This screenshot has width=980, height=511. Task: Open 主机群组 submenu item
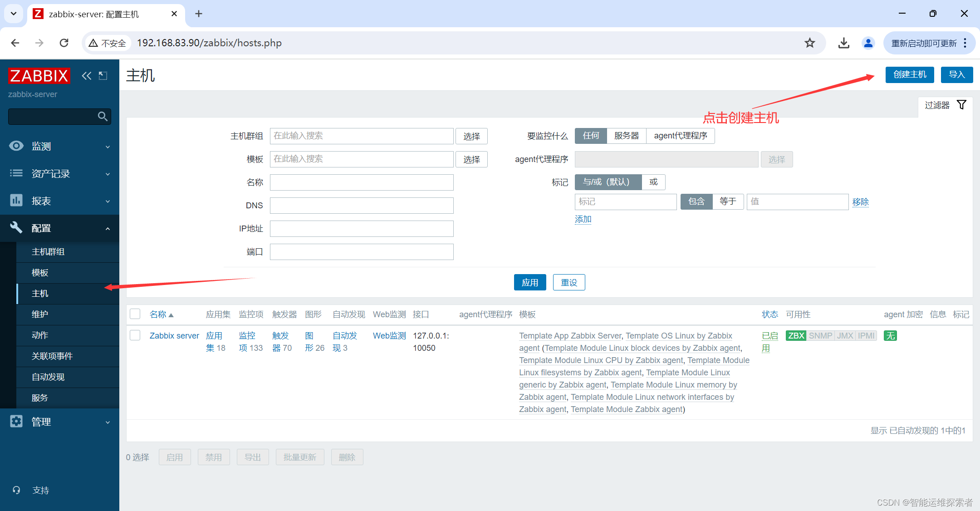pos(48,251)
